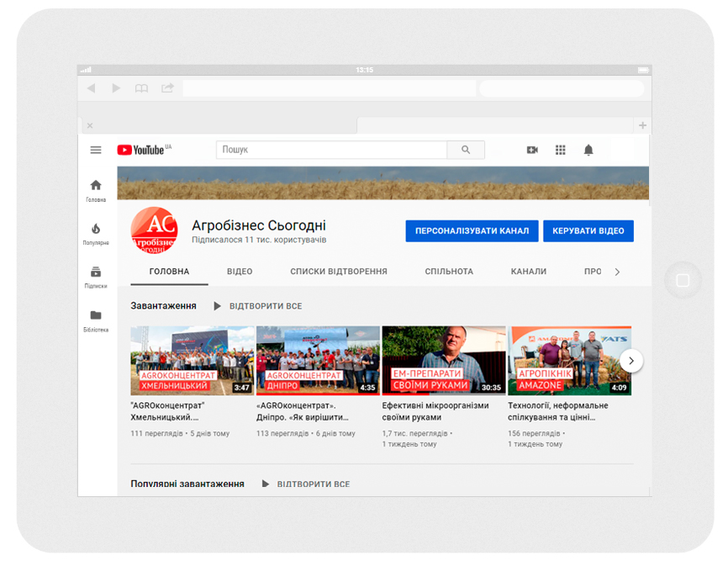Open the notifications bell
Screen dimensions: 728x561
pos(588,150)
